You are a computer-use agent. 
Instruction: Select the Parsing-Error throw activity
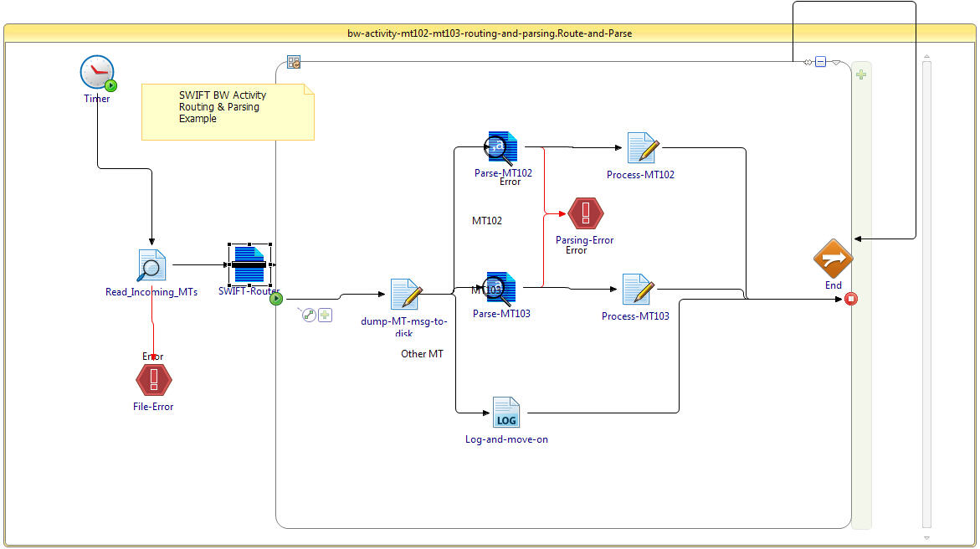586,214
